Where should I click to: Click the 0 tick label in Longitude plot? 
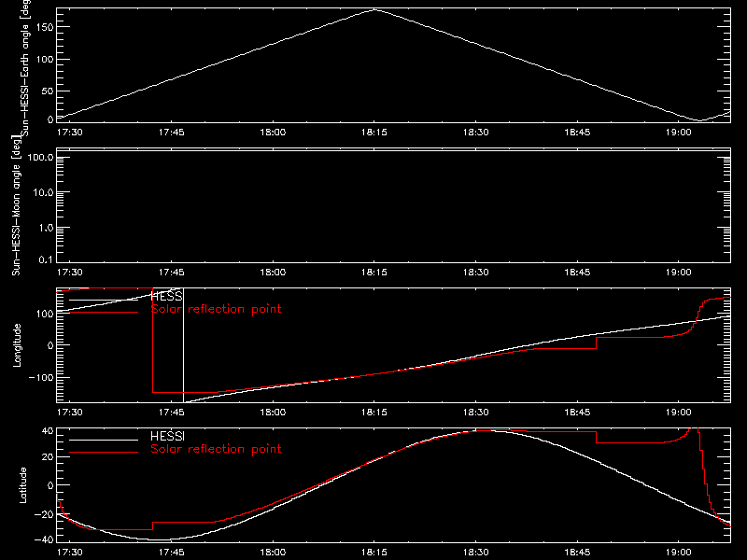[50, 345]
